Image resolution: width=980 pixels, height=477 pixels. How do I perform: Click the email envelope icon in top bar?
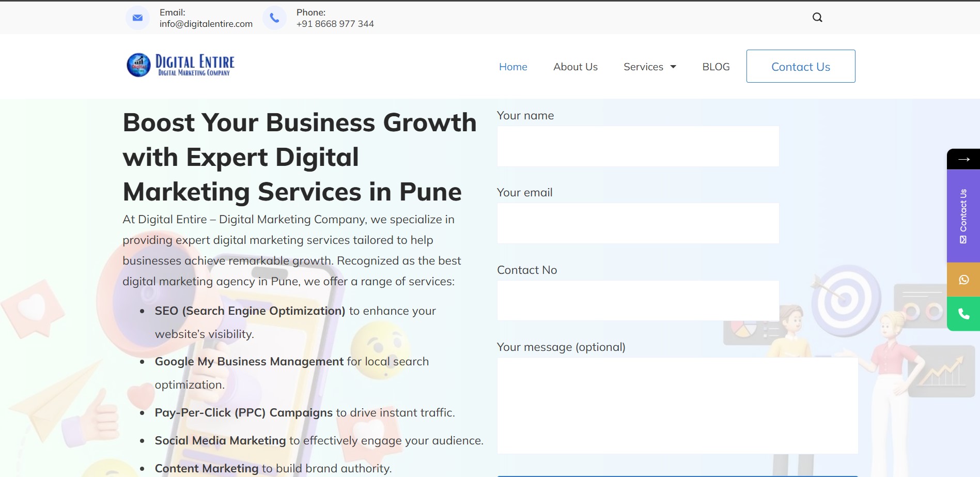click(x=137, y=18)
